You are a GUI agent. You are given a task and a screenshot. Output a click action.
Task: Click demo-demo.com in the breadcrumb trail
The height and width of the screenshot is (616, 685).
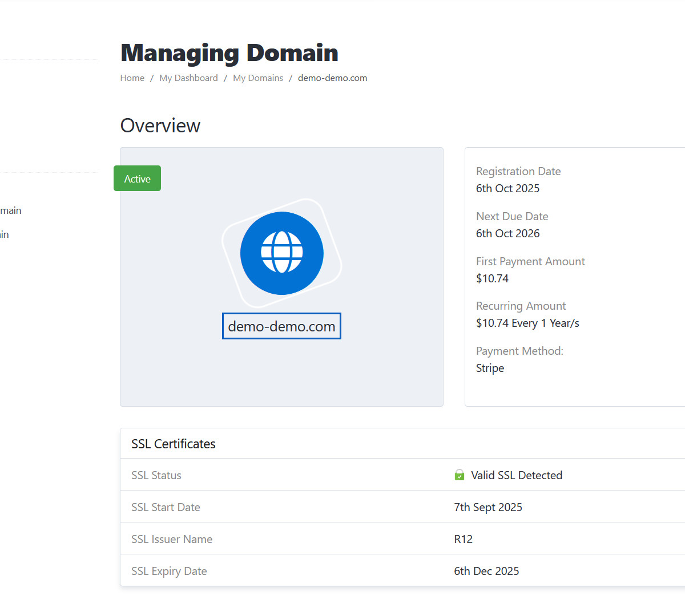(x=332, y=78)
